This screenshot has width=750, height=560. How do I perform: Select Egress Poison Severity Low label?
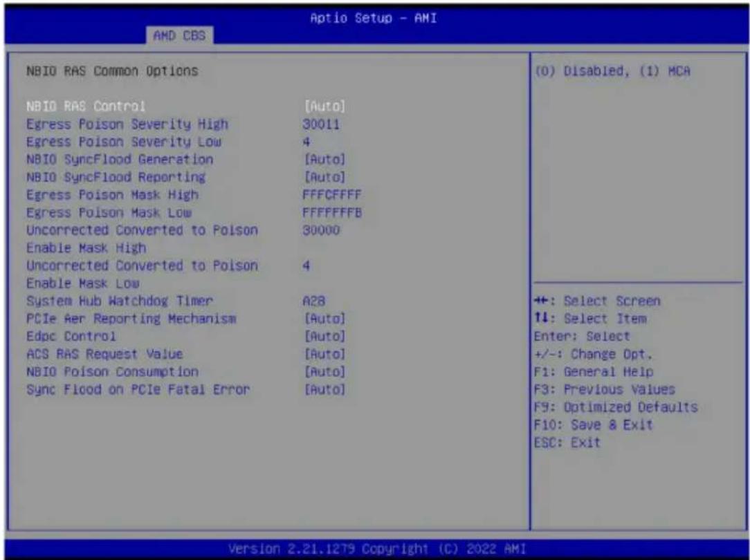pyautogui.click(x=124, y=142)
